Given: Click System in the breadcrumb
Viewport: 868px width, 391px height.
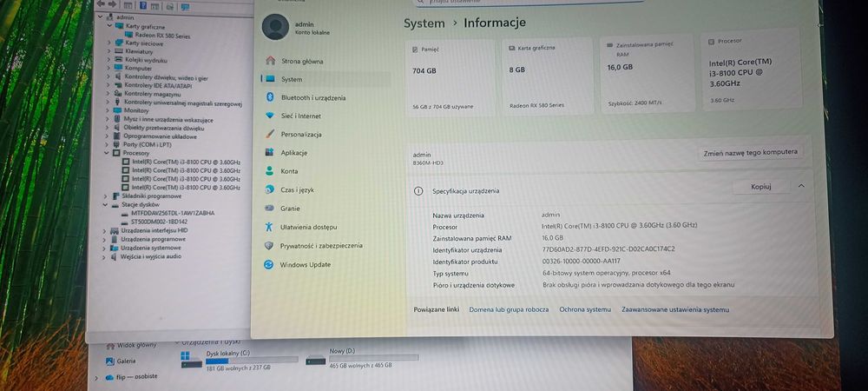Looking at the screenshot, I should click(x=424, y=23).
